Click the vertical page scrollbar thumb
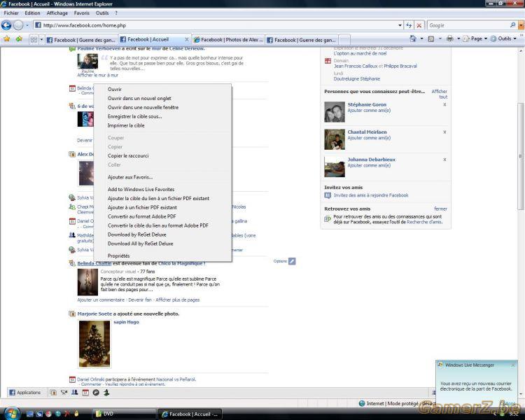The image size is (525, 420). 521,156
